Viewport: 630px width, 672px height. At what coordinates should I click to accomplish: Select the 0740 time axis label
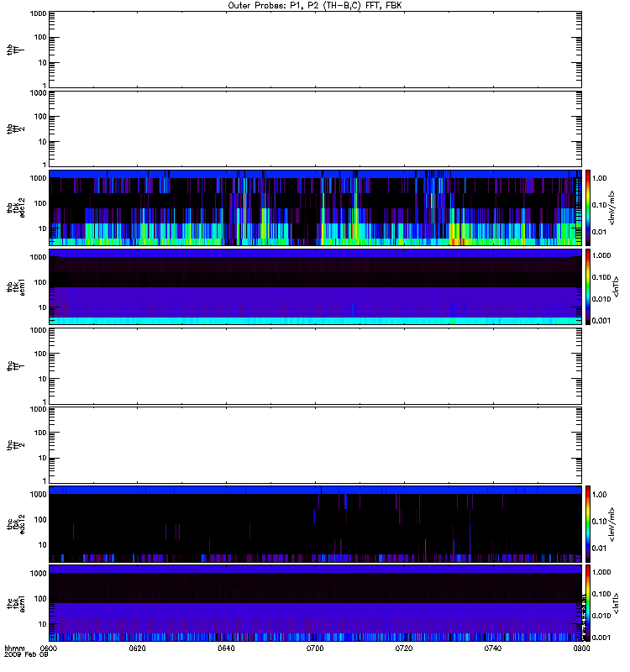(493, 648)
